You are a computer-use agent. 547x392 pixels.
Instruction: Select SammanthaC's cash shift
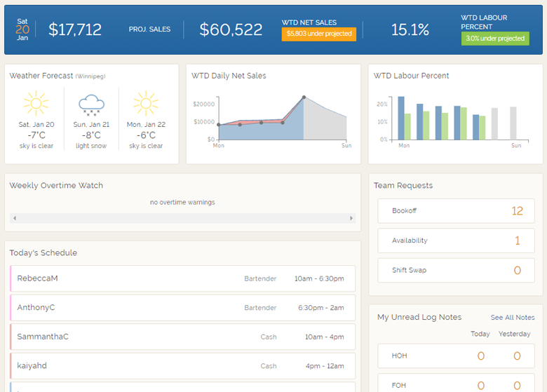pyautogui.click(x=183, y=337)
